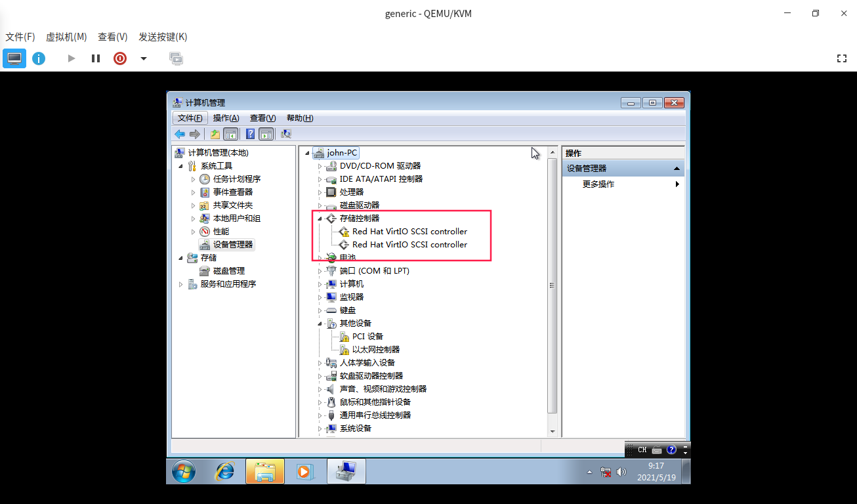Screen dimensions: 857x504
Task: Click 软盘驱动器控制器 category icon
Action: 331,376
